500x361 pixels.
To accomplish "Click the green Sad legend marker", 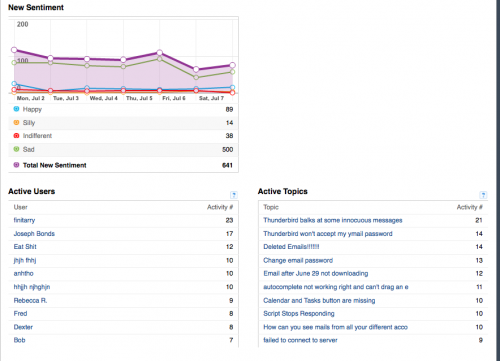I will pos(16,149).
